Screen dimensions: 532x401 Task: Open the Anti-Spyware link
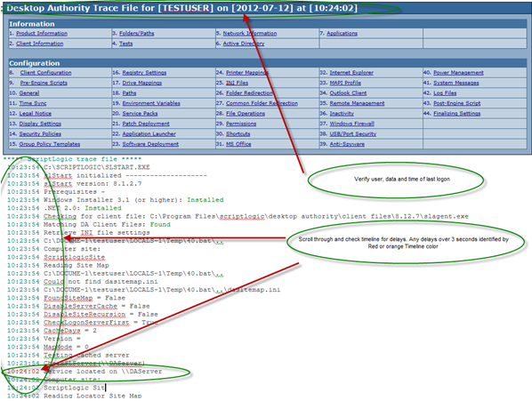click(347, 144)
